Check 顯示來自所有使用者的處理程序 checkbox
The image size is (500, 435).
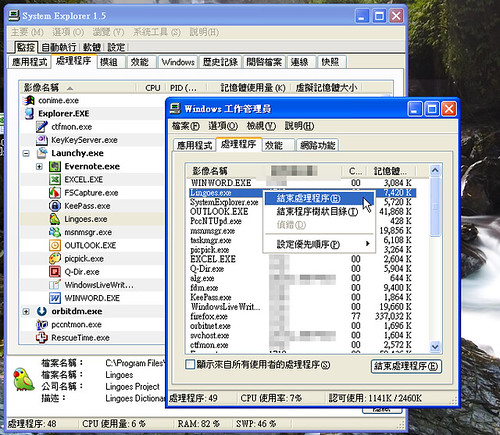[190, 364]
